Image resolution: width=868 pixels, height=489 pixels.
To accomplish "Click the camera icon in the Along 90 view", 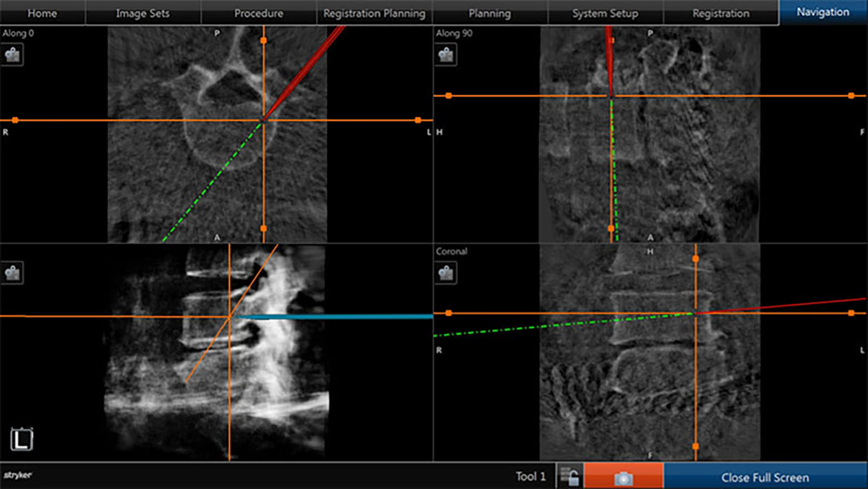I will tap(446, 55).
